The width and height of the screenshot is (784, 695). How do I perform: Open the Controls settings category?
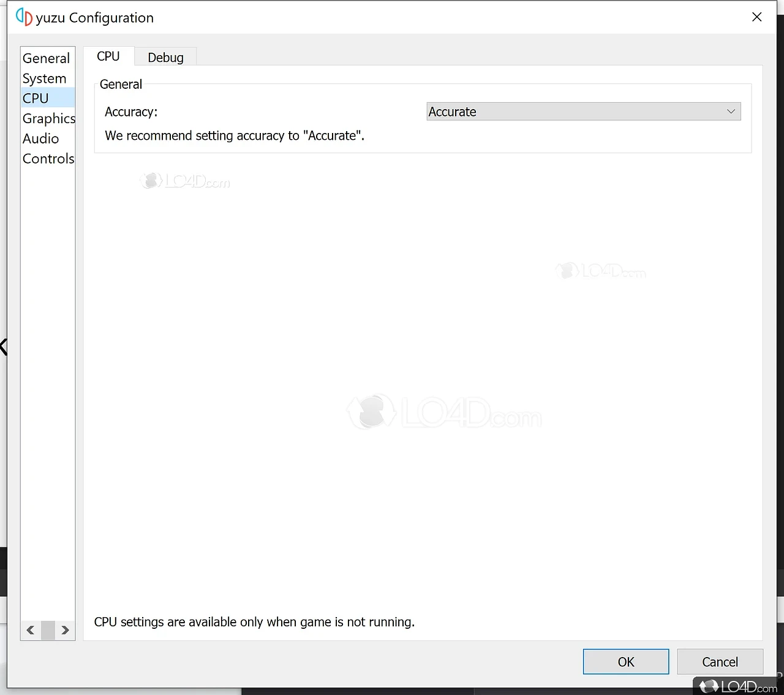[x=47, y=159]
